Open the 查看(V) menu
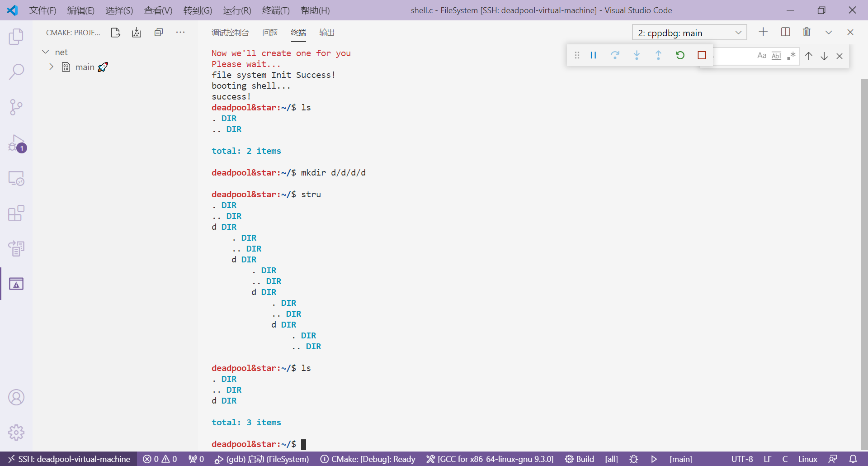The width and height of the screenshot is (868, 466). [x=158, y=10]
